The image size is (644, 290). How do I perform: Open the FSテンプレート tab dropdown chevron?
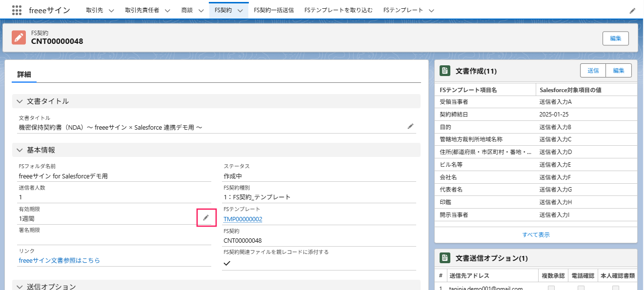click(431, 10)
